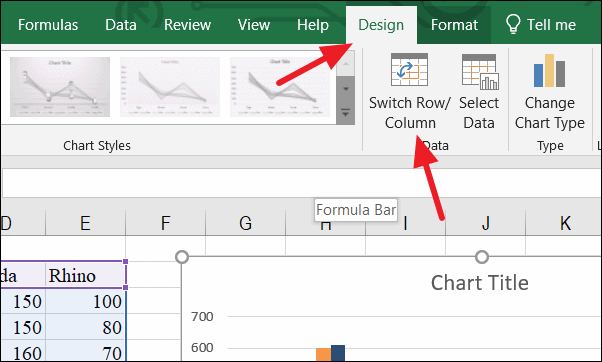The image size is (602, 362).
Task: Switch to the Format tab
Action: coord(454,25)
